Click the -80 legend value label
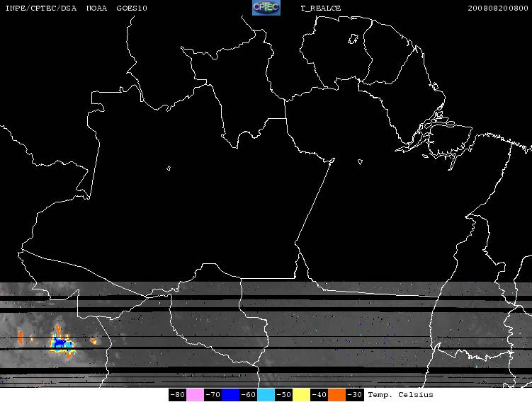Viewport: 532px width, 402px height. [177, 395]
